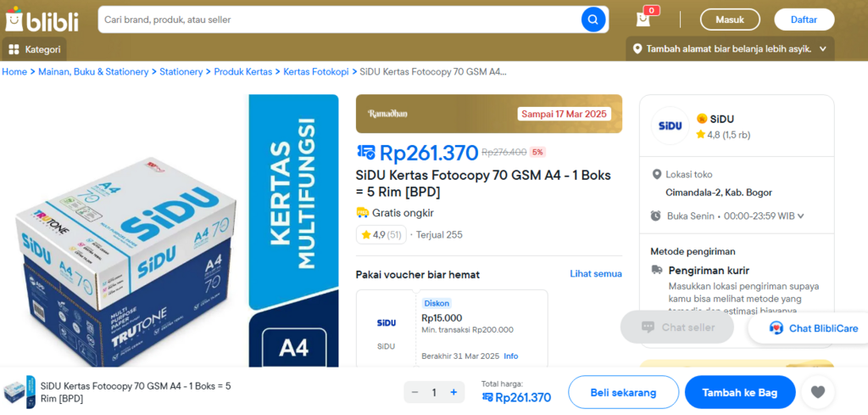Click the SiDU store logo

point(669,126)
